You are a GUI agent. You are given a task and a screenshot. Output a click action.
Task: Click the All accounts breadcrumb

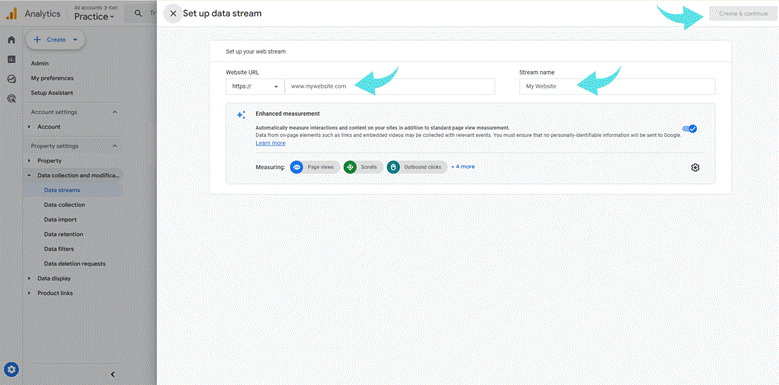click(x=87, y=7)
